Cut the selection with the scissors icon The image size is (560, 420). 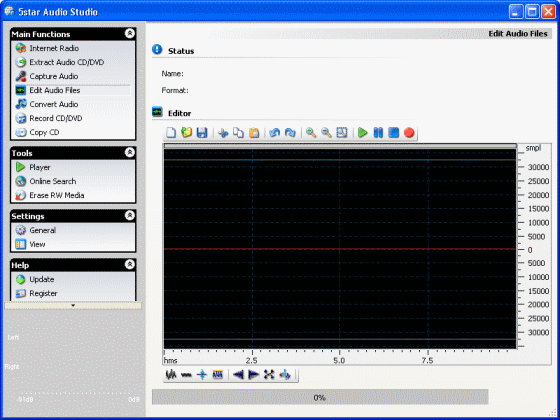pos(223,133)
